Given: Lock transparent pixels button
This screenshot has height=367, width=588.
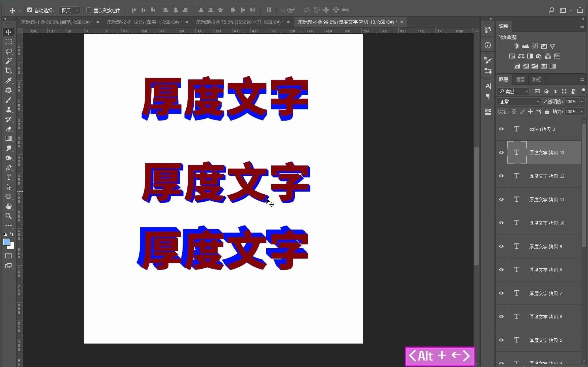Looking at the screenshot, I should (x=514, y=112).
